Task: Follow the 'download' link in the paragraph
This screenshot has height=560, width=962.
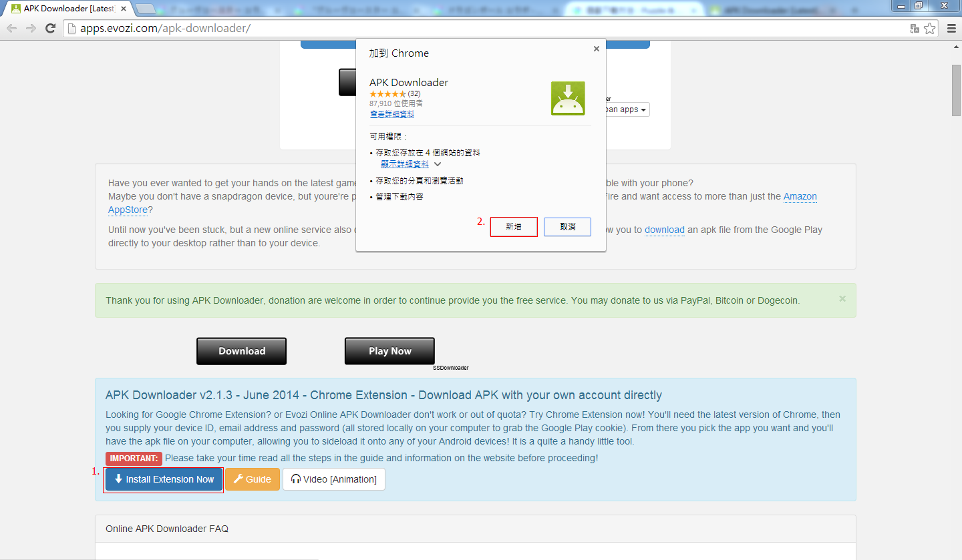Action: (665, 230)
